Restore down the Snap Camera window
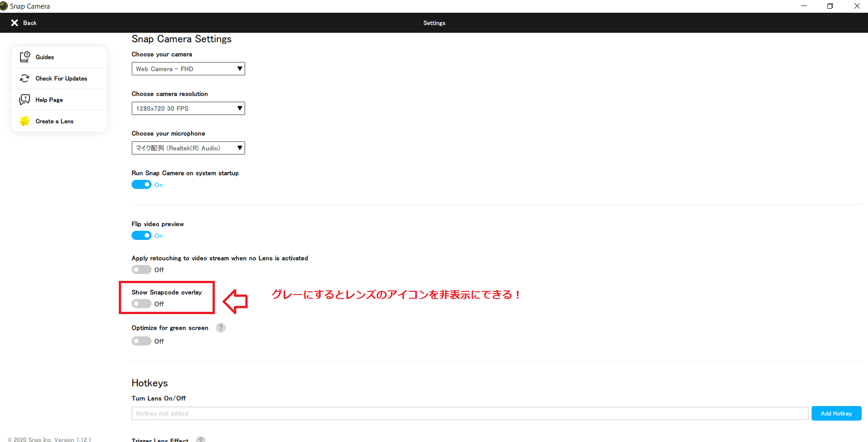Image resolution: width=868 pixels, height=442 pixels. (830, 6)
